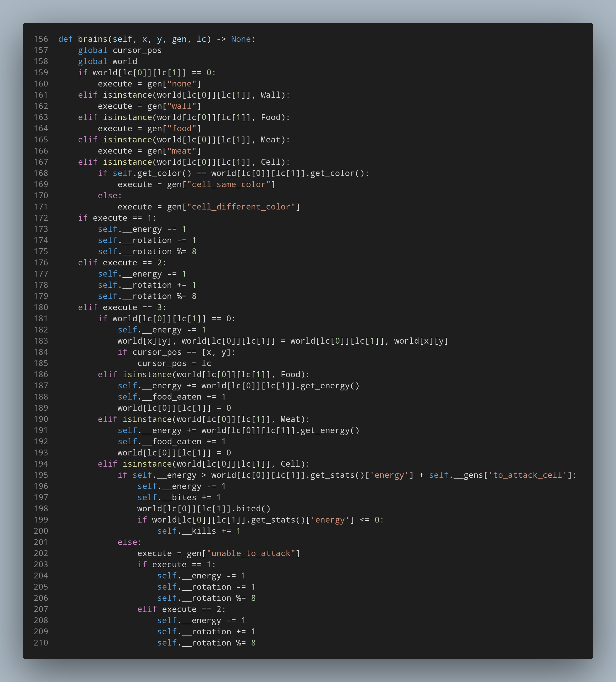Click 'self.__food_eaten += 1' on line 188

point(172,397)
